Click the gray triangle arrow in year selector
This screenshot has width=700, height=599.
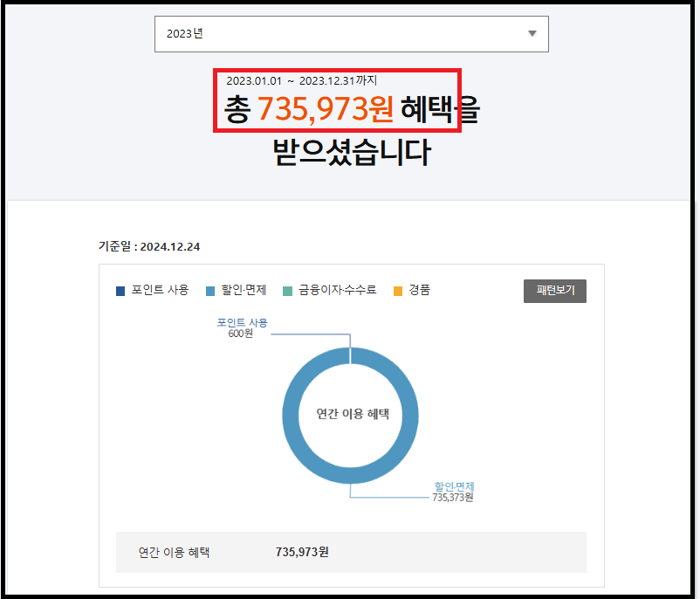[x=532, y=34]
